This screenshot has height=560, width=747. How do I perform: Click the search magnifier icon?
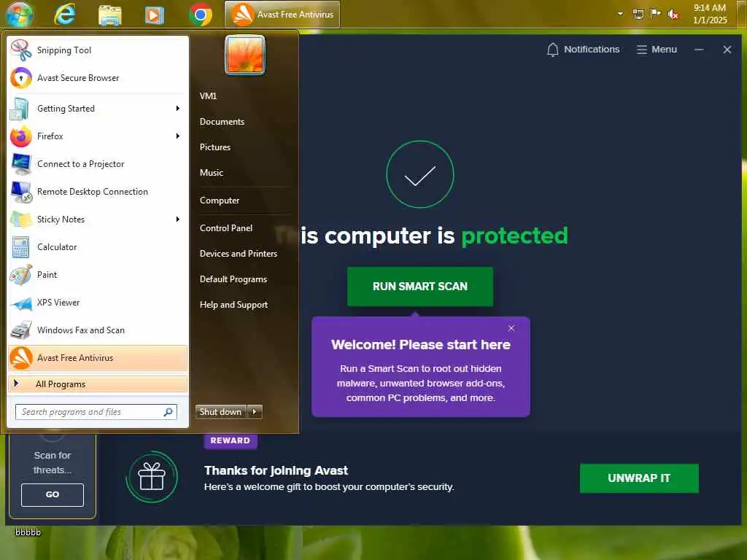coord(169,412)
